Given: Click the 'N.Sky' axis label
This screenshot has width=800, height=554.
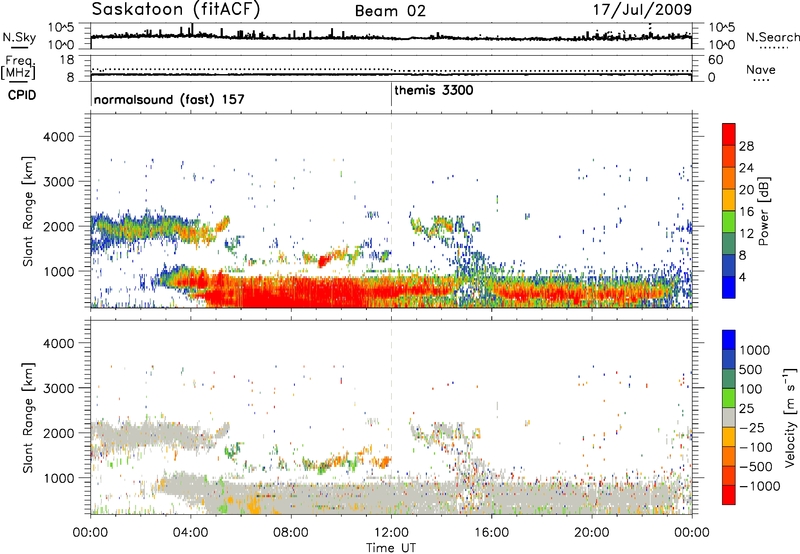Looking at the screenshot, I should coord(19,37).
